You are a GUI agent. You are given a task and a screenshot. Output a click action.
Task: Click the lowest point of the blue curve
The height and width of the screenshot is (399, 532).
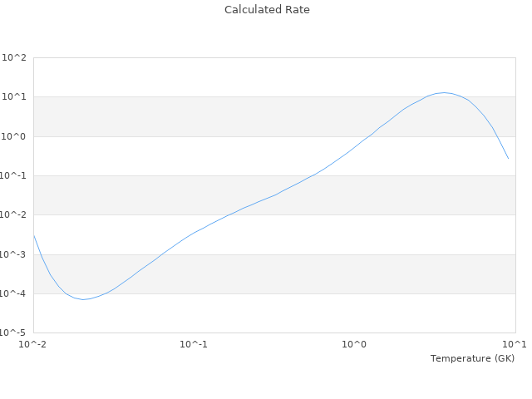(83, 299)
